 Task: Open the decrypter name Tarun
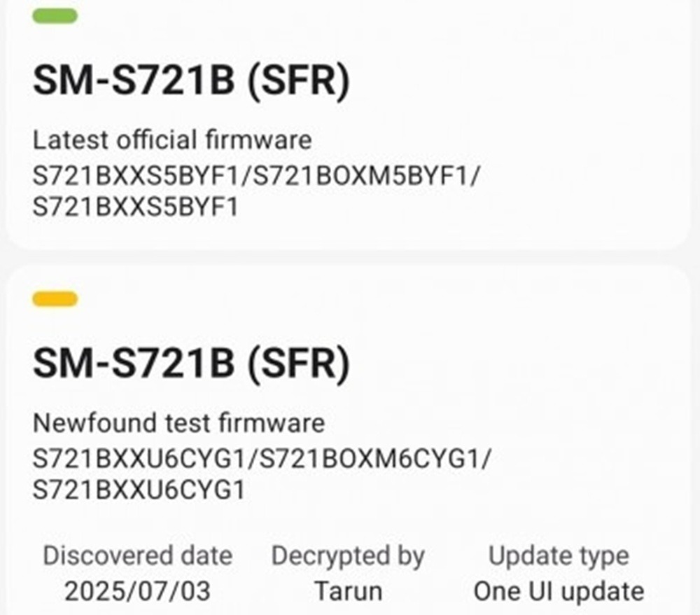pyautogui.click(x=348, y=591)
